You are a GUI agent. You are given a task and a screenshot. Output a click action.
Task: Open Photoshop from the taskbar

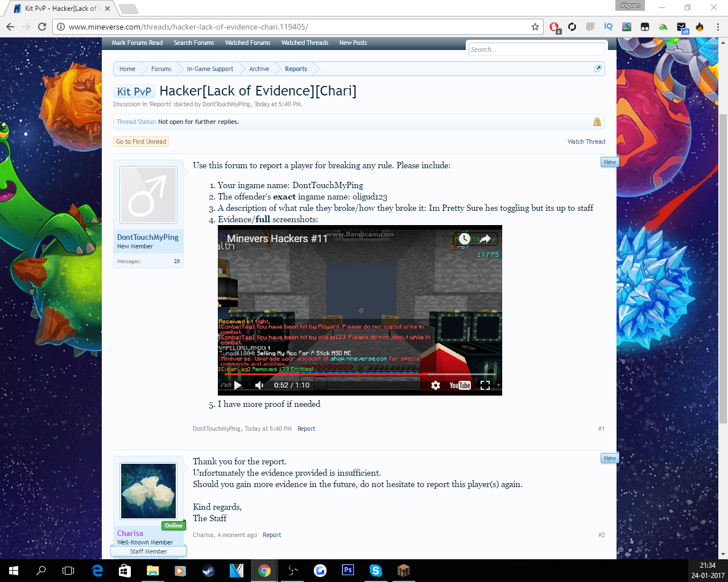pyautogui.click(x=348, y=571)
